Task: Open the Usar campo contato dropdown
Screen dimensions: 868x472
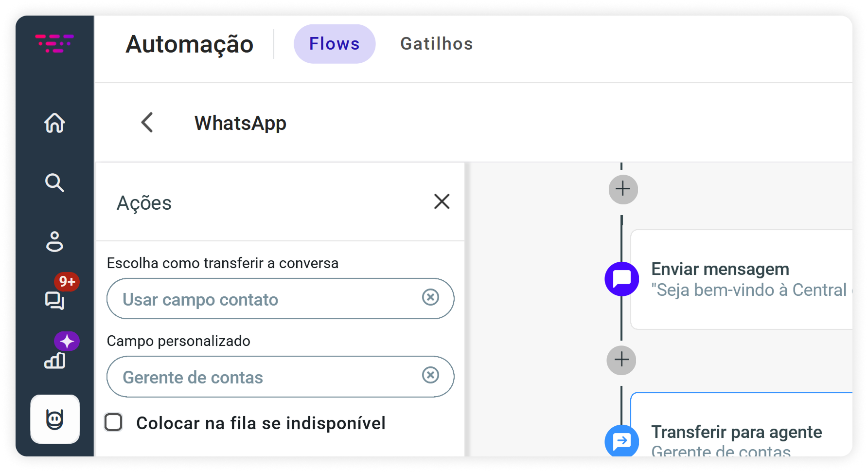Action: tap(263, 299)
